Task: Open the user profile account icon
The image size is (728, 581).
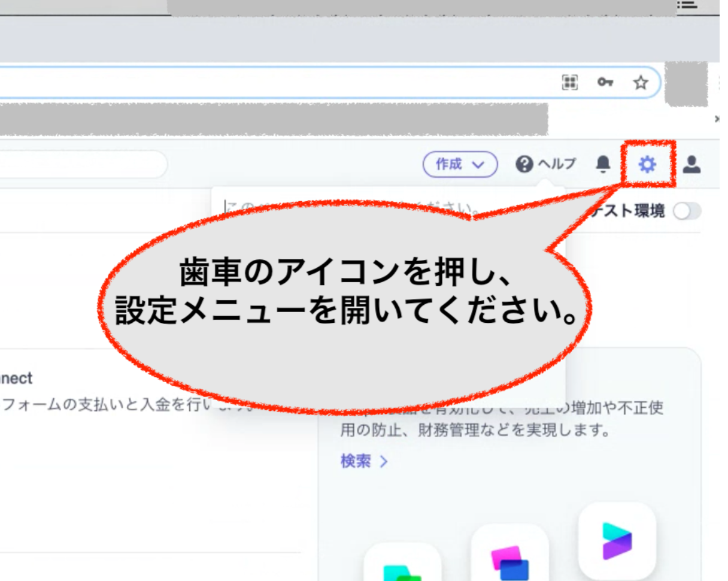Action: point(691,164)
